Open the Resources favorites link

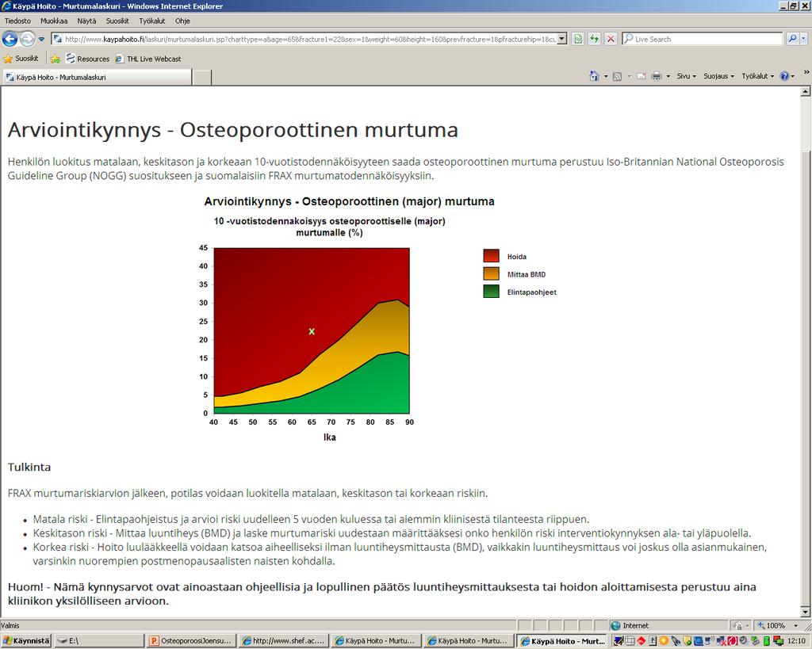pos(88,59)
